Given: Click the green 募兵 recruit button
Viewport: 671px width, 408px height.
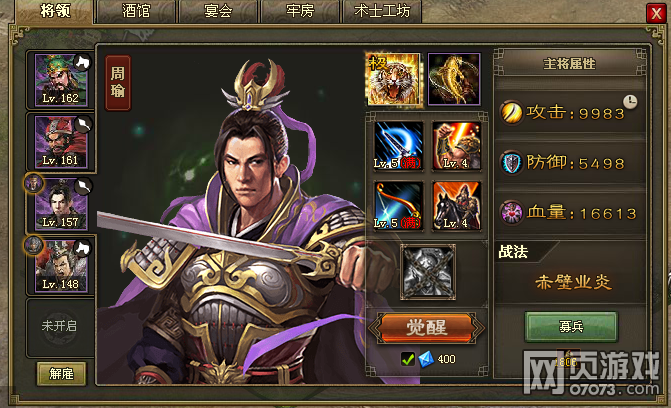Looking at the screenshot, I should click(x=571, y=327).
